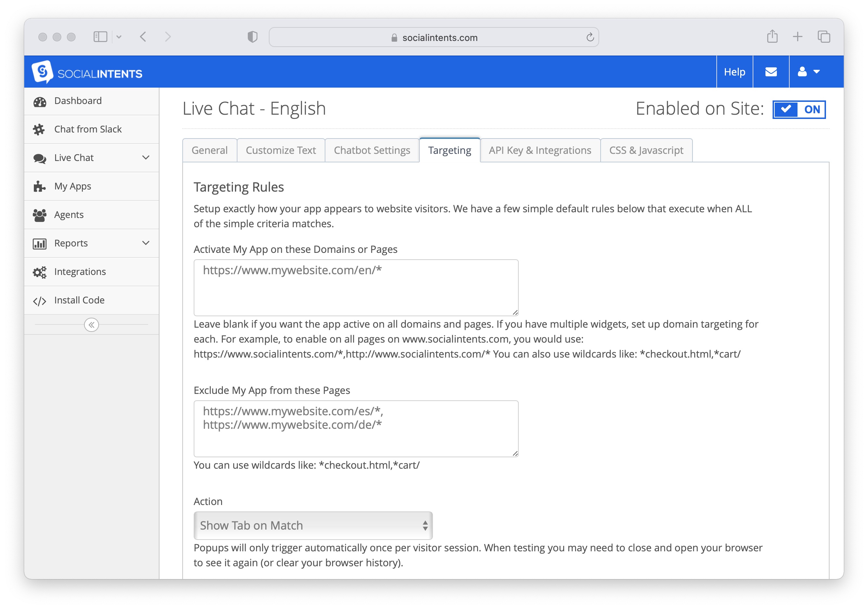Switch to the Chatbot Settings tab

coord(372,151)
